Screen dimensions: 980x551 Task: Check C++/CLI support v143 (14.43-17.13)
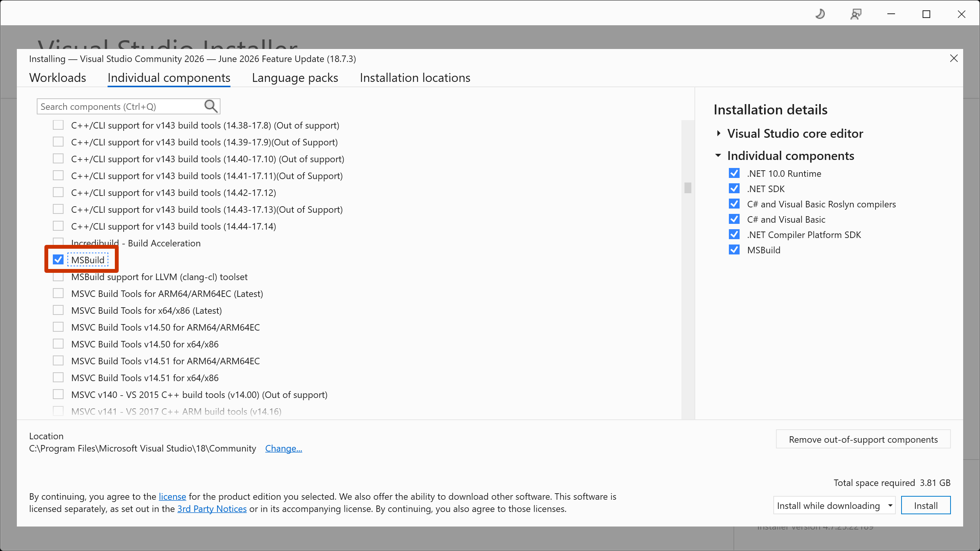pos(58,209)
